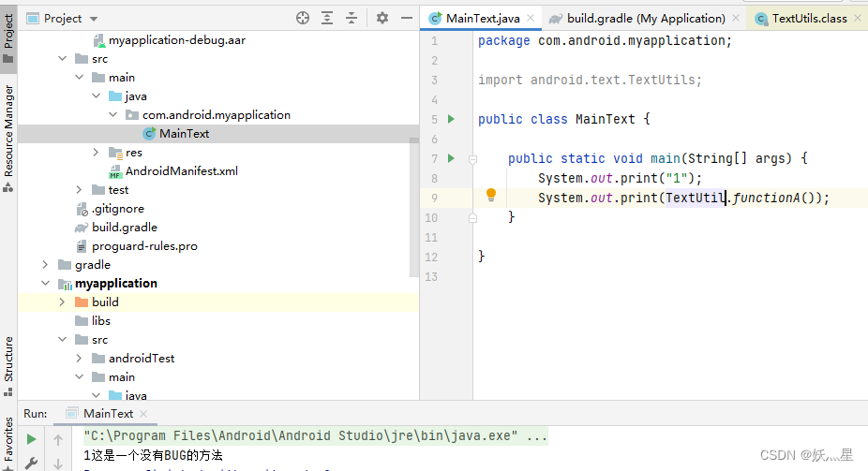Switch to TextUtils.class tab
Screen dimensions: 868x471
[x=809, y=18]
